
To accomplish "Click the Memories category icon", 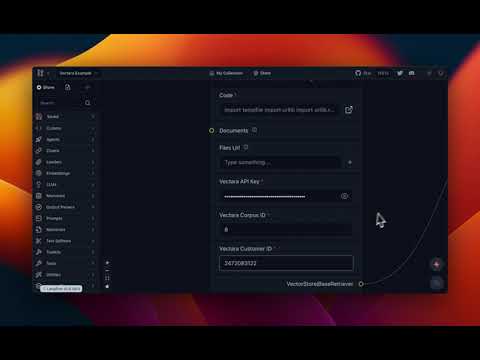I will (39, 196).
